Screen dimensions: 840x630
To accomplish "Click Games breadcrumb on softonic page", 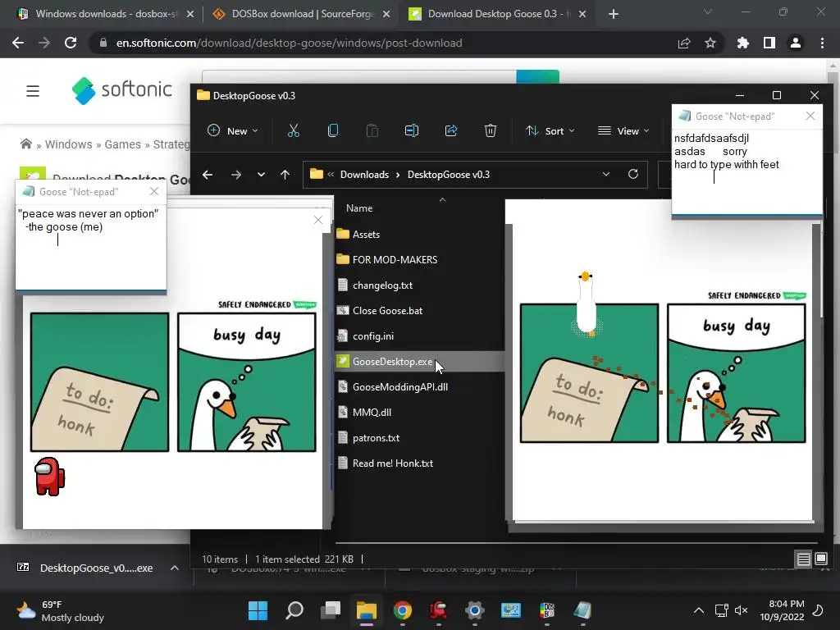I will [123, 144].
